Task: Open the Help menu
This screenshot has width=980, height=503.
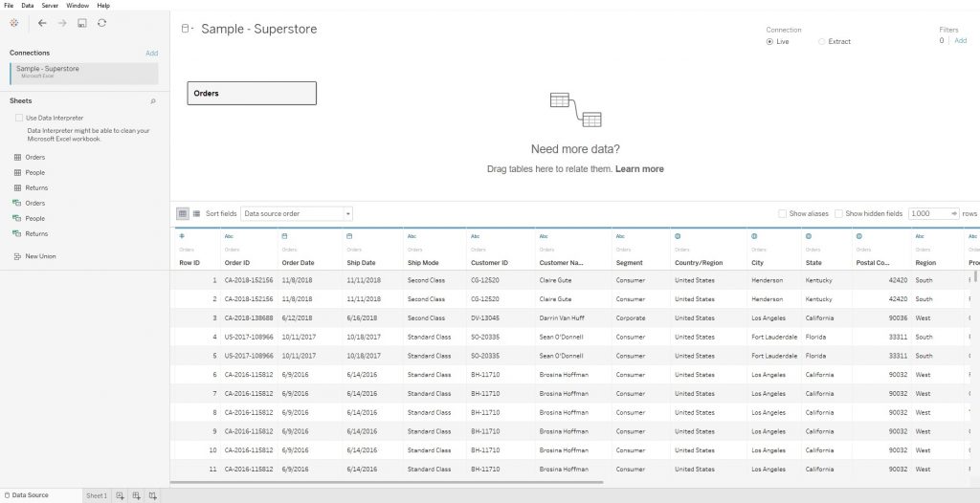Action: (x=103, y=5)
